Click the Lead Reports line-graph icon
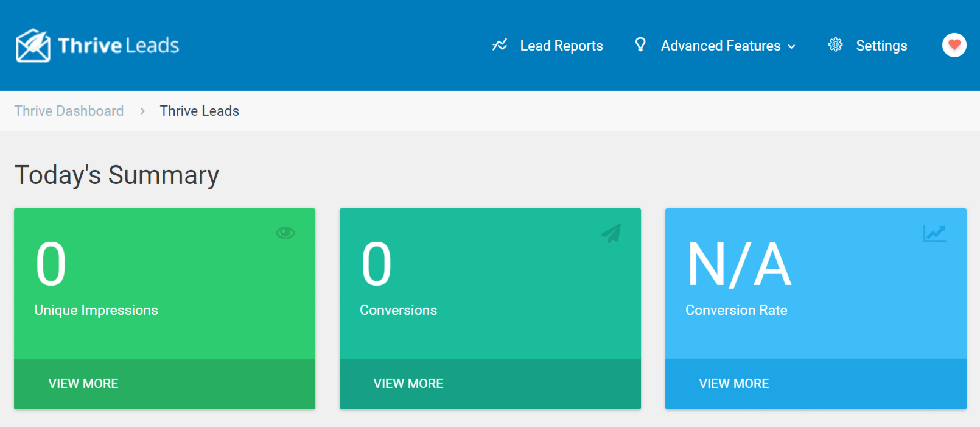This screenshot has width=980, height=427. (x=500, y=45)
